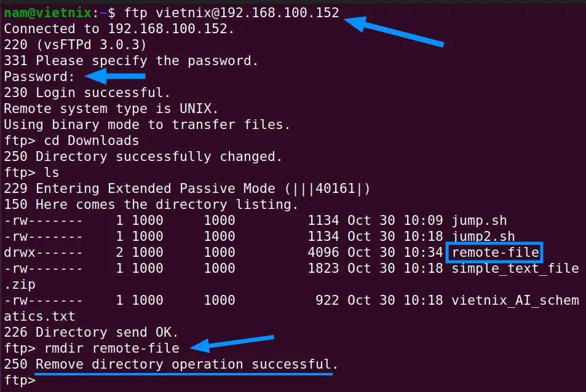Screen dimensions: 586x392
Task: Click the simple_text_file filename in listing
Action: (515, 269)
